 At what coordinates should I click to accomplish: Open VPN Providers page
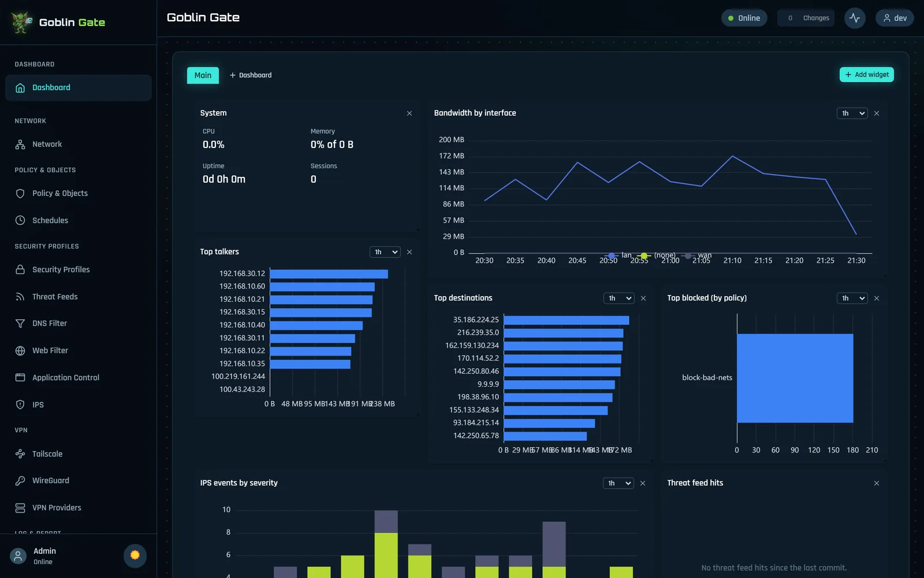[x=79, y=507]
